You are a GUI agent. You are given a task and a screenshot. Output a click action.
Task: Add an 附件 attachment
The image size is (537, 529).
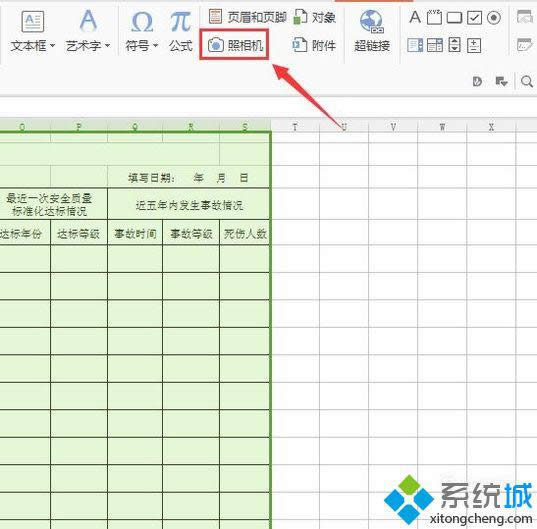click(314, 45)
